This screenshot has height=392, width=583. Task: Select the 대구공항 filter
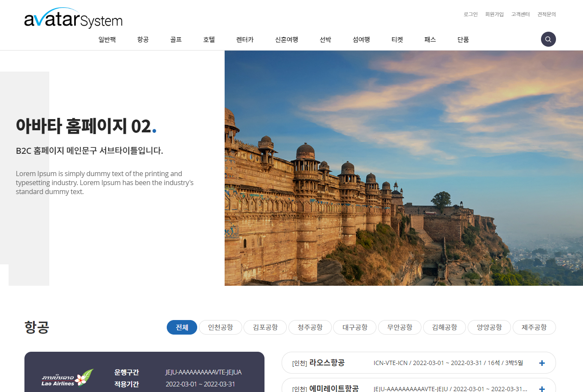point(355,327)
